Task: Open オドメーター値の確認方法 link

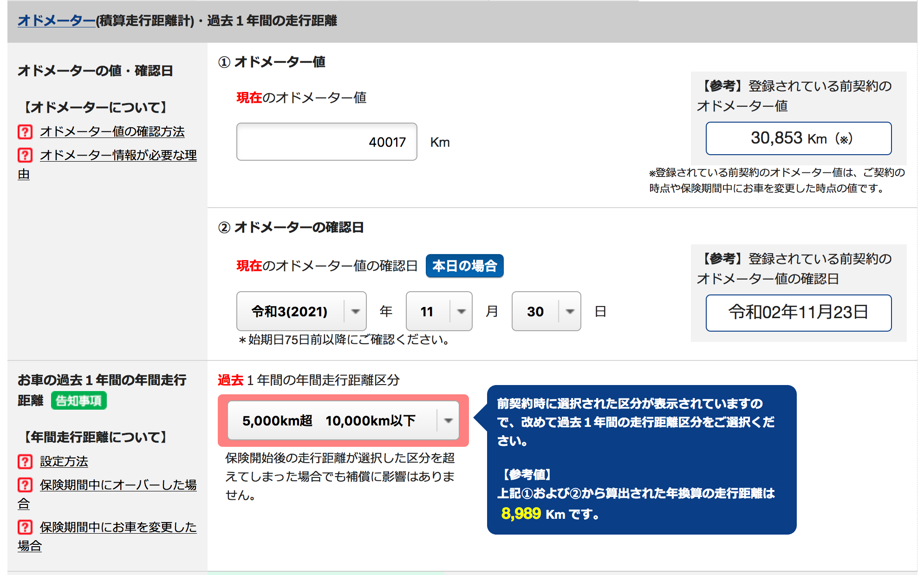Action: point(112,132)
